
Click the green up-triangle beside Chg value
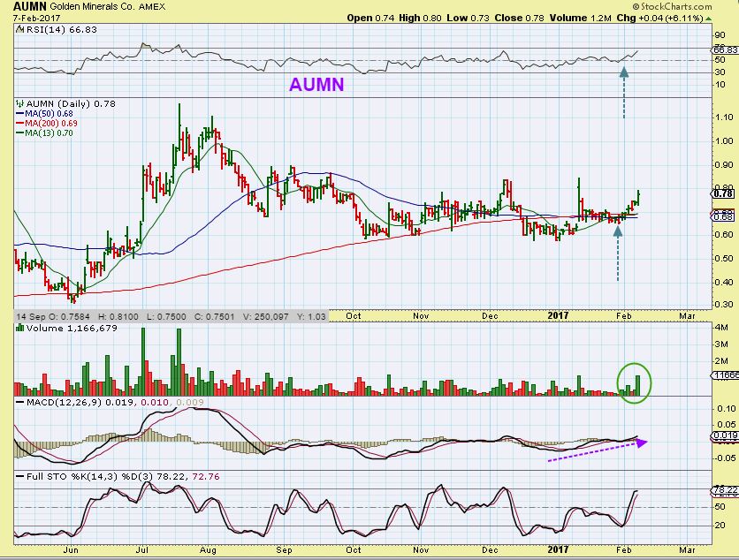coord(708,19)
